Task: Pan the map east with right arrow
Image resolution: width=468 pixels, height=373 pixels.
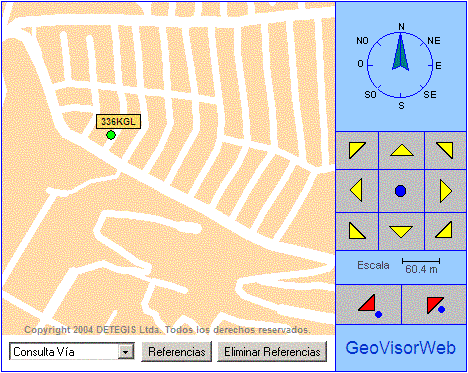Action: pos(446,191)
